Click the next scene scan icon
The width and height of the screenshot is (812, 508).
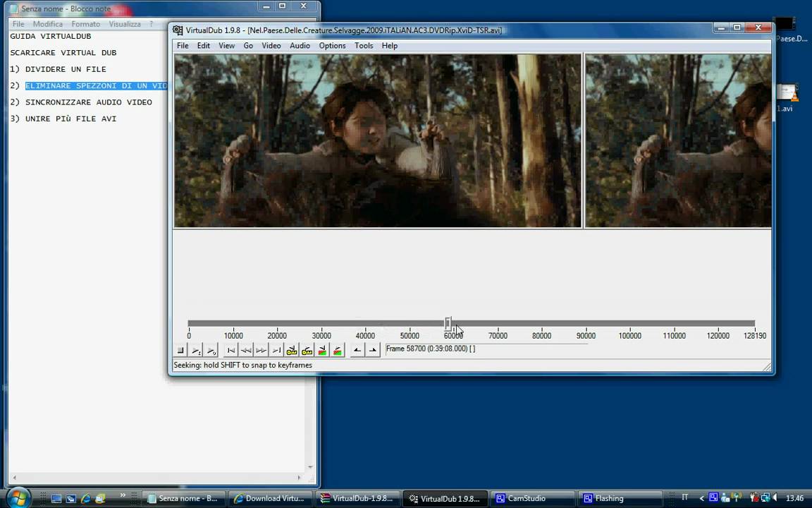tap(337, 351)
